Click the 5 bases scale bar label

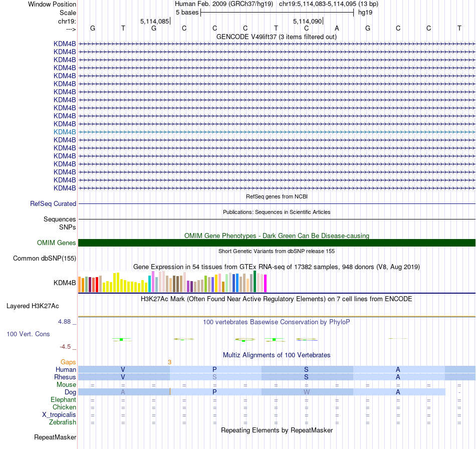(187, 13)
